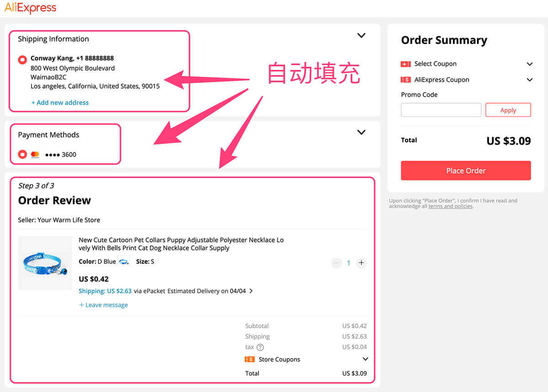Open the terms and policies link
This screenshot has height=392, width=548.
click(x=450, y=206)
